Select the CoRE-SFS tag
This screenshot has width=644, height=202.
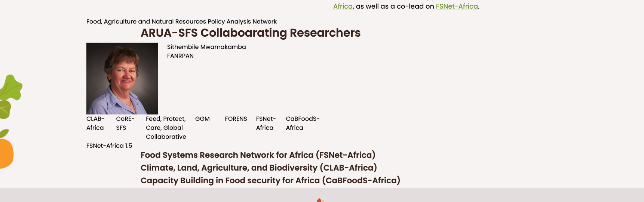pyautogui.click(x=125, y=123)
